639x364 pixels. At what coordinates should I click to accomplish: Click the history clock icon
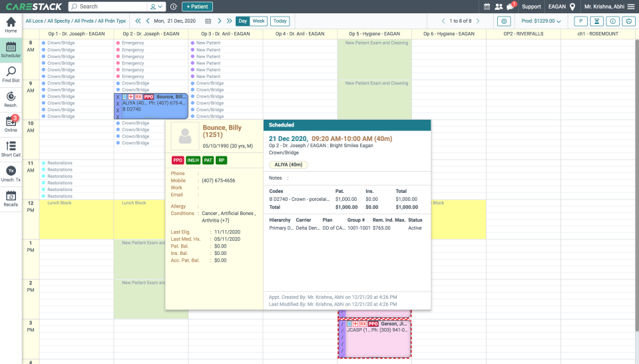tap(174, 7)
